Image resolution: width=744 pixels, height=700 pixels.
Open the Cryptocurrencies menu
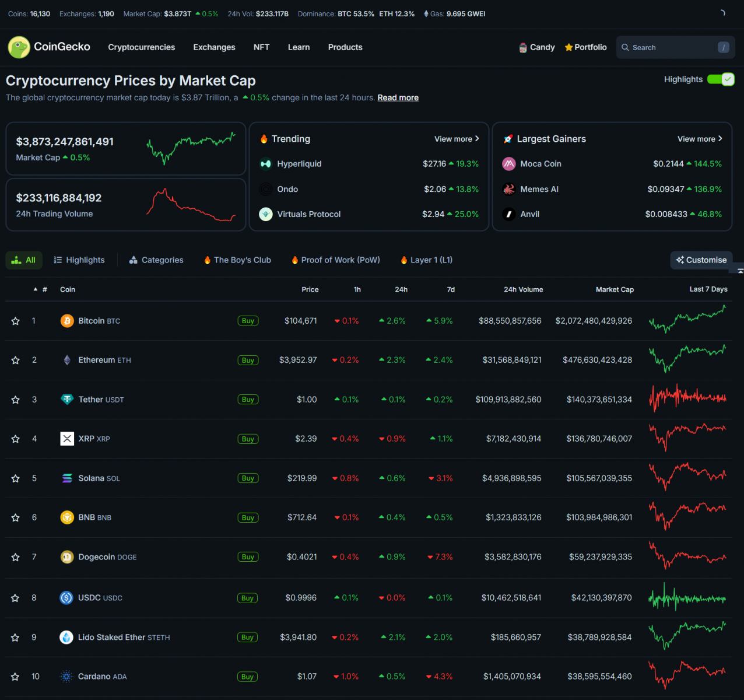(x=141, y=47)
